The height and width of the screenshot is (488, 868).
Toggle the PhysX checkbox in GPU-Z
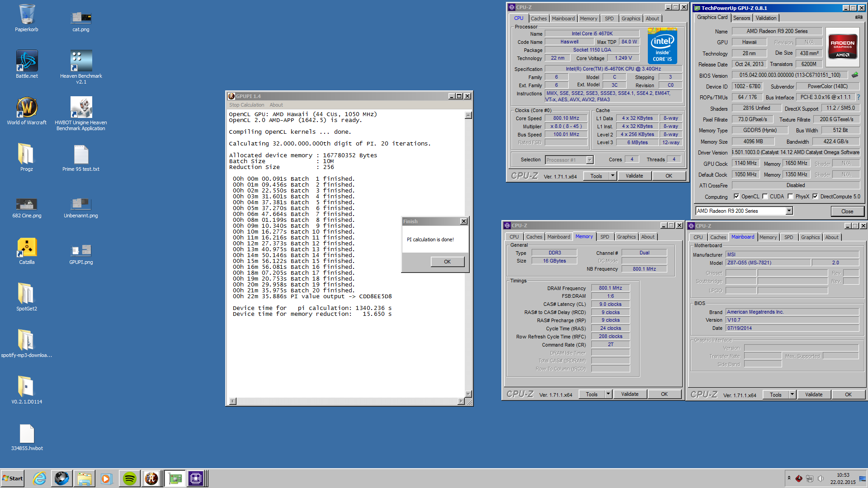click(790, 197)
